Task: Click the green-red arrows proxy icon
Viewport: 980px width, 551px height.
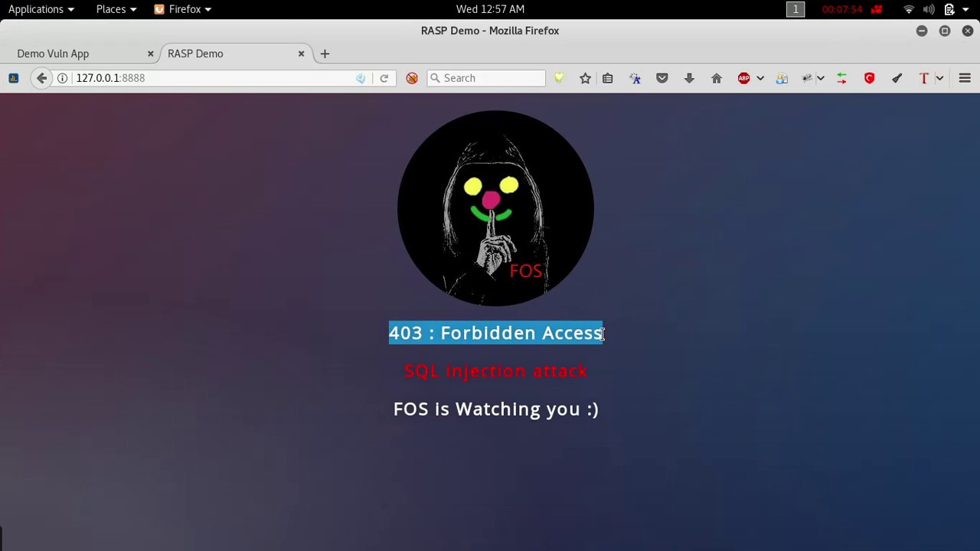Action: click(842, 78)
